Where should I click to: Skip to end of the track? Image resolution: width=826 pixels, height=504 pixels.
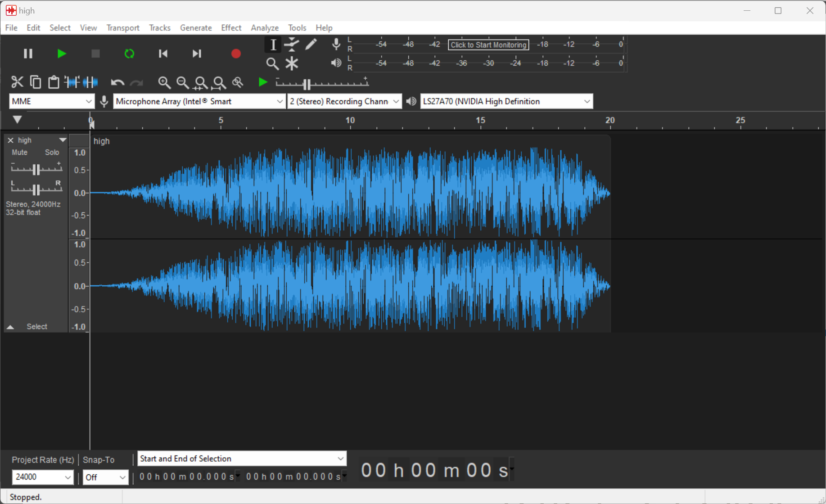(197, 54)
